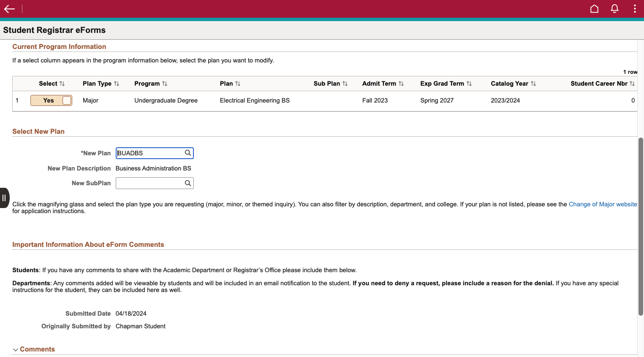Sort by the Catalog Year column

tap(514, 84)
